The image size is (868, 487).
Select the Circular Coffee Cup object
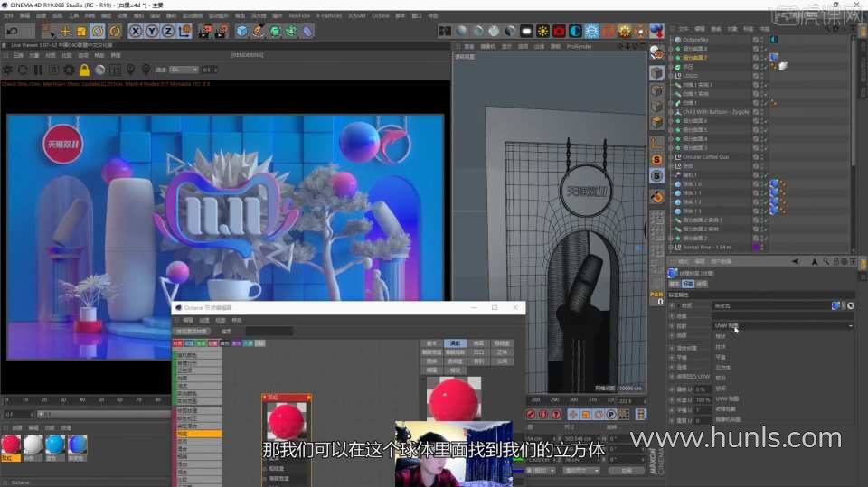706,156
